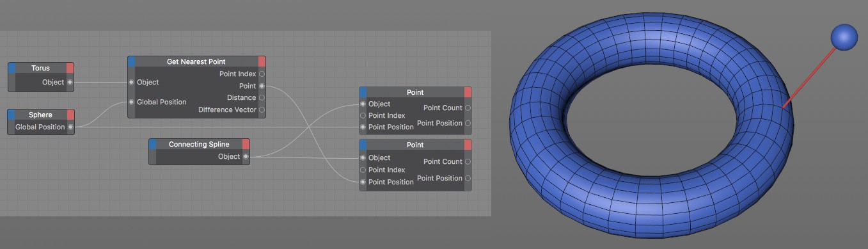Click the Torus Object output port
The image size is (868, 249).
pyautogui.click(x=70, y=82)
